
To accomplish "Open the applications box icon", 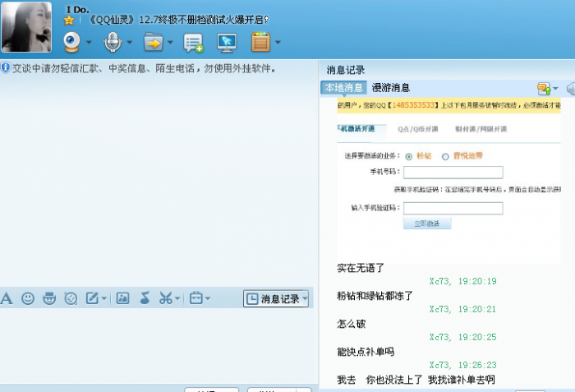I will coord(260,42).
